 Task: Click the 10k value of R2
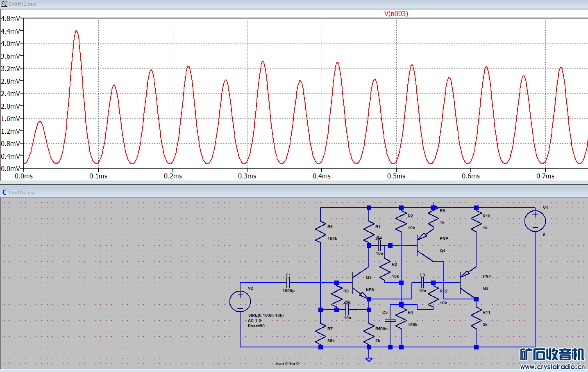pos(411,228)
